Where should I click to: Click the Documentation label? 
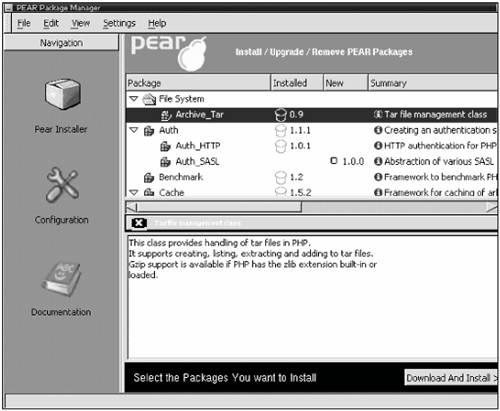61,312
